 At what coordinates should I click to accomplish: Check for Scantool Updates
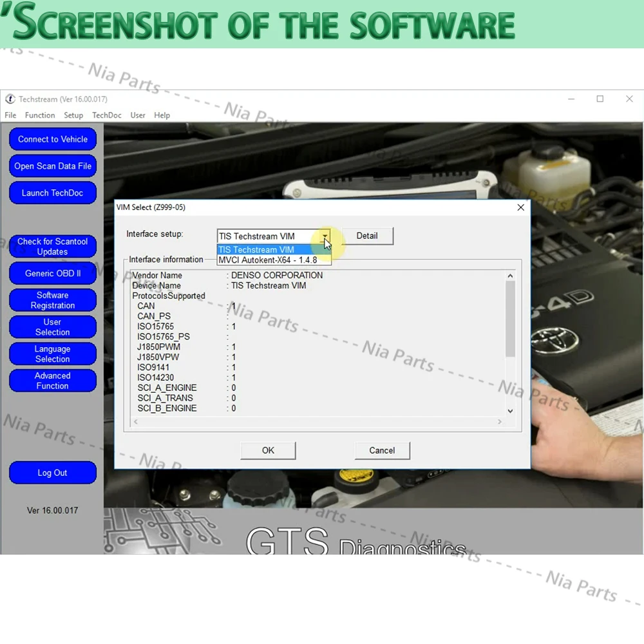tap(53, 247)
